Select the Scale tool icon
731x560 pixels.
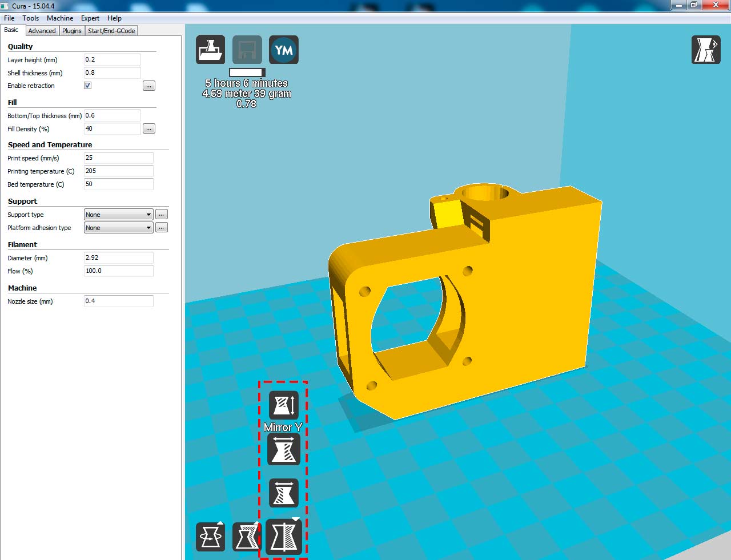247,537
